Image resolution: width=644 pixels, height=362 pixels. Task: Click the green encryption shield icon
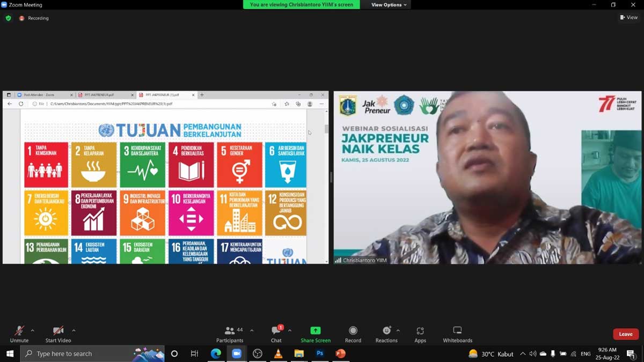pyautogui.click(x=8, y=18)
